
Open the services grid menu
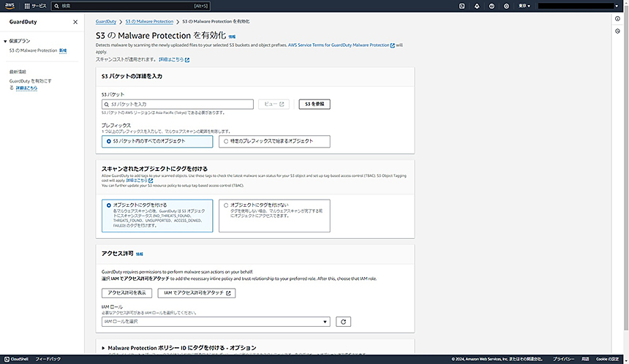(x=35, y=6)
